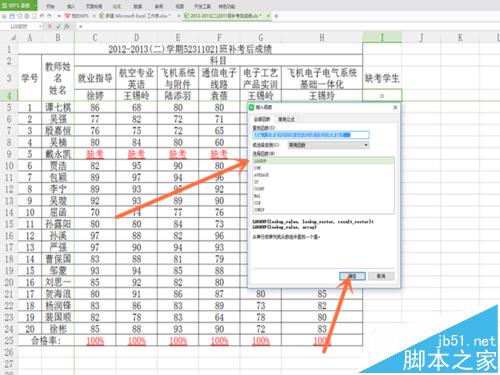This screenshot has height=375, width=500.
Task: Click the red 缺考 cell in column C
Action: [x=95, y=154]
